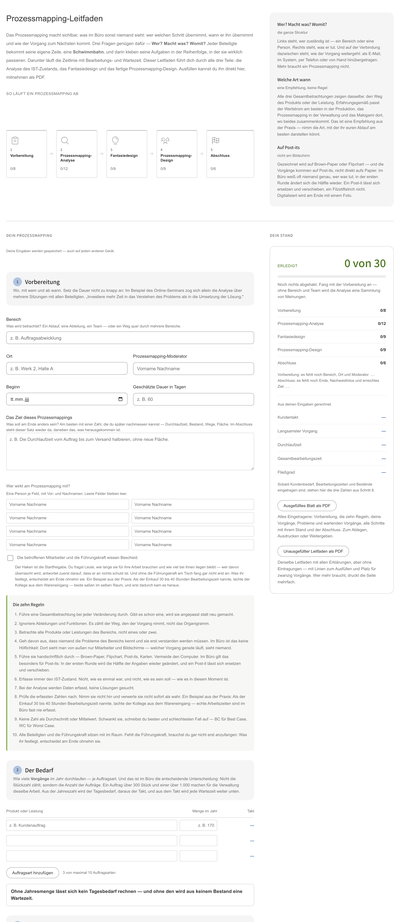Screen dimensions: 400x922
Task: Click the number 2 badge beside Der Bedarf
Action: point(18,770)
